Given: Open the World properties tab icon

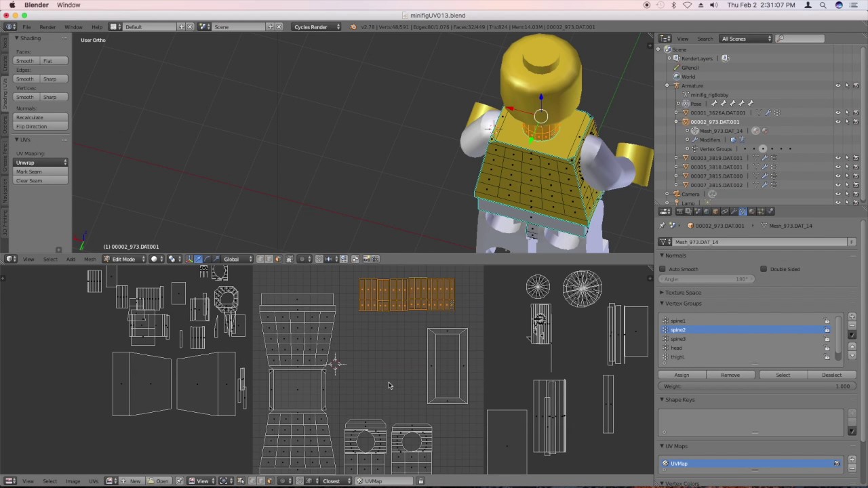Looking at the screenshot, I should click(x=707, y=211).
